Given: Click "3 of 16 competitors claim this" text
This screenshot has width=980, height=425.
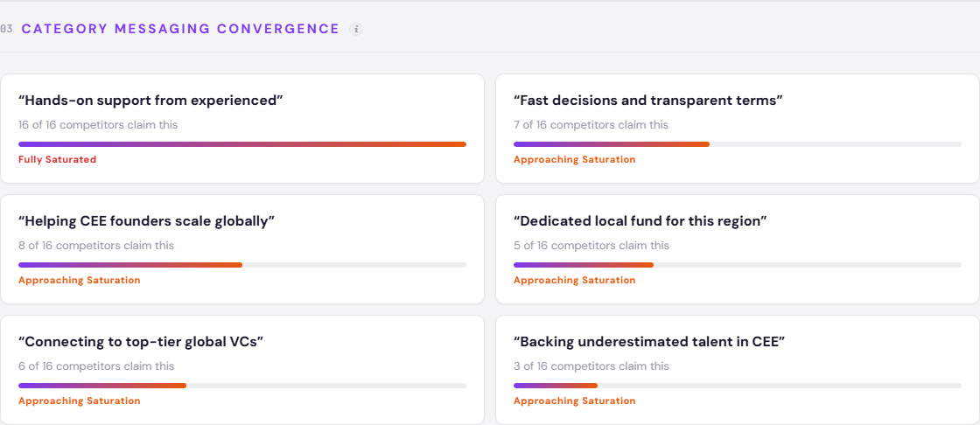Looking at the screenshot, I should click(591, 366).
